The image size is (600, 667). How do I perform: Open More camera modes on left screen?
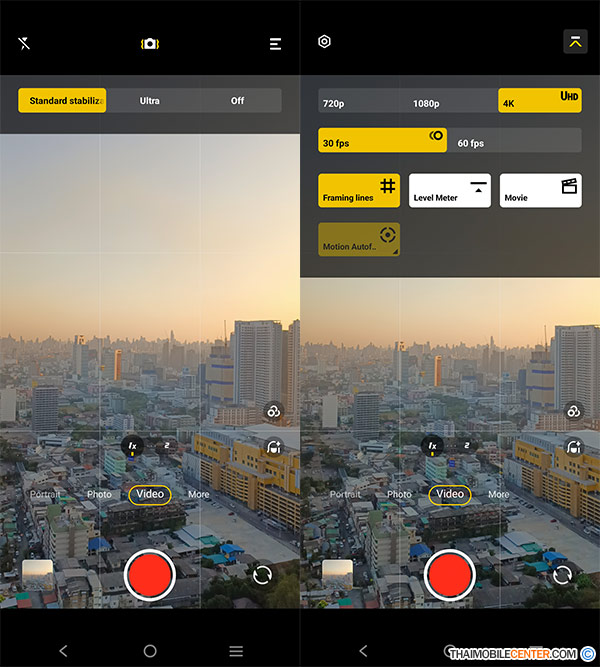[199, 494]
